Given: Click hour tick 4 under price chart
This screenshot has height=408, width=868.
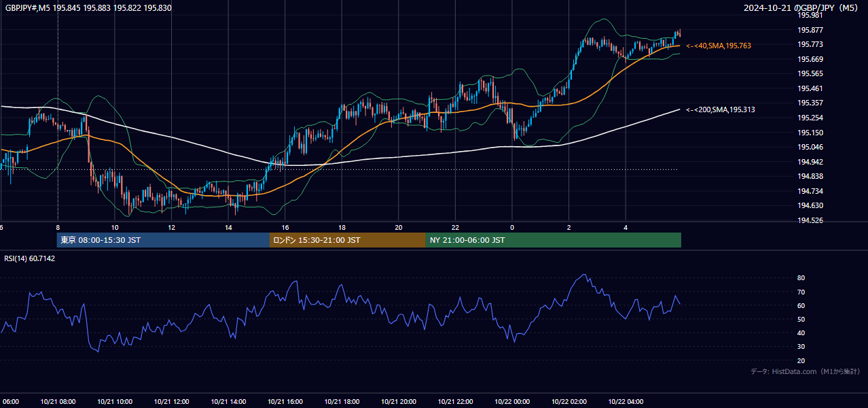Looking at the screenshot, I should click(x=626, y=228).
